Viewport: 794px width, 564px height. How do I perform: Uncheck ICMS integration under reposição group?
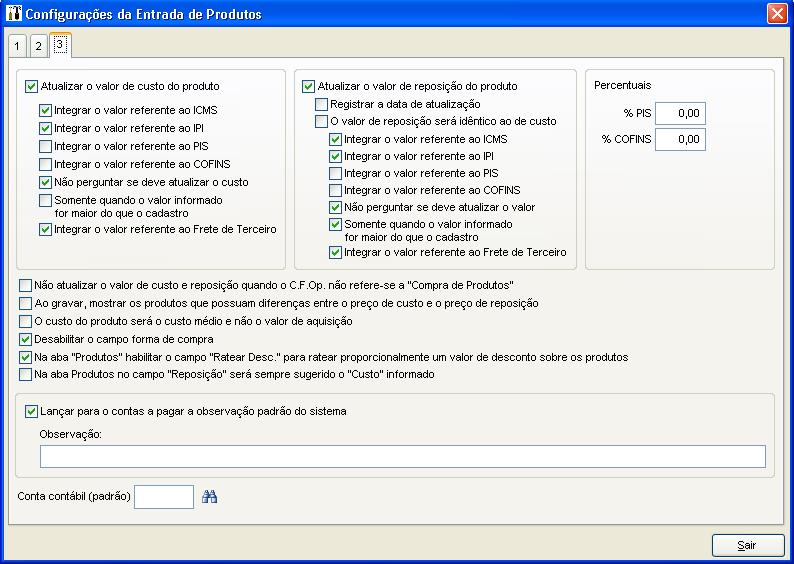click(x=335, y=139)
